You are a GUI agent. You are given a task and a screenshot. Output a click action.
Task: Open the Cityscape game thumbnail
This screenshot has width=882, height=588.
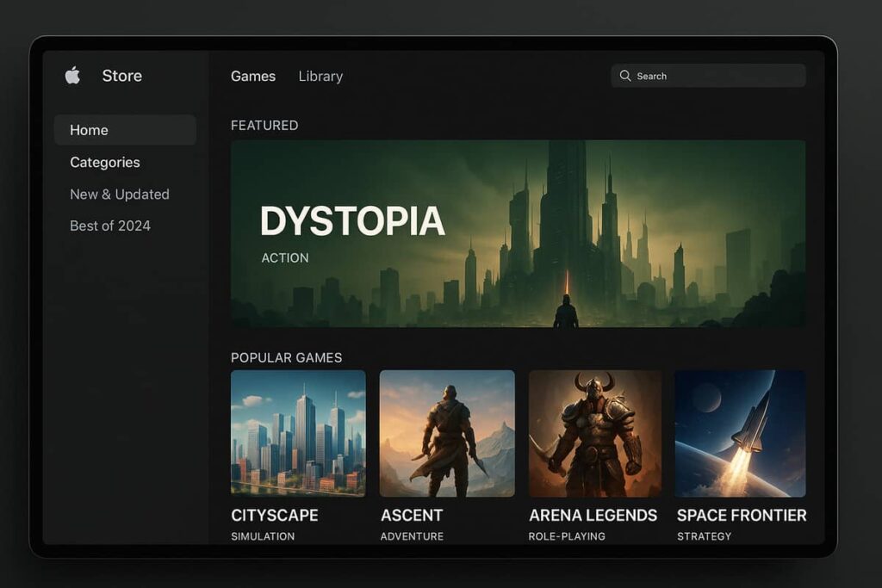(x=298, y=433)
